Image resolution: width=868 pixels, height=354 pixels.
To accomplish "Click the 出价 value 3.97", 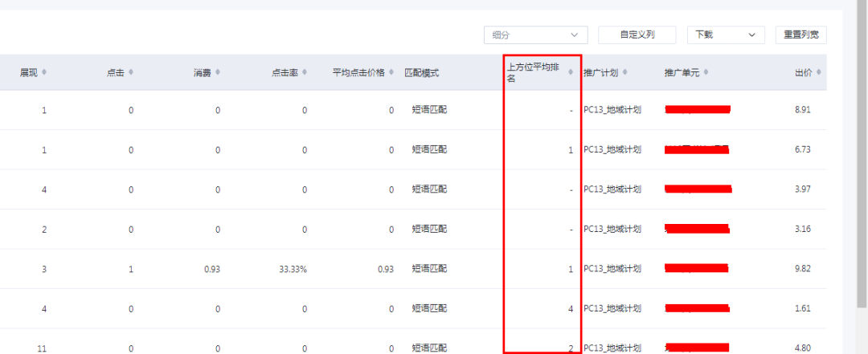I will (x=802, y=189).
